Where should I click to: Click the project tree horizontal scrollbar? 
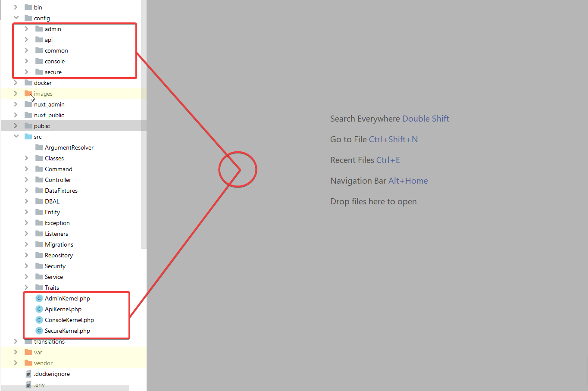tap(65, 388)
